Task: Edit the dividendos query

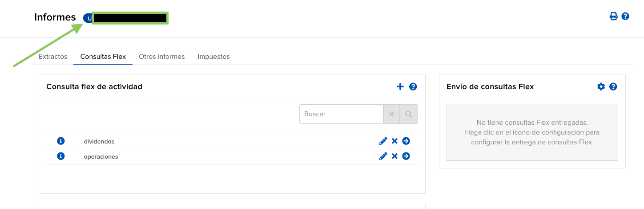Action: pos(383,141)
